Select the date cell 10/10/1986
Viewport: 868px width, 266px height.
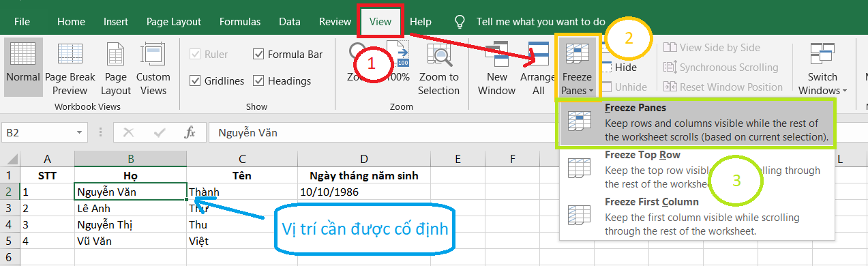pos(364,192)
